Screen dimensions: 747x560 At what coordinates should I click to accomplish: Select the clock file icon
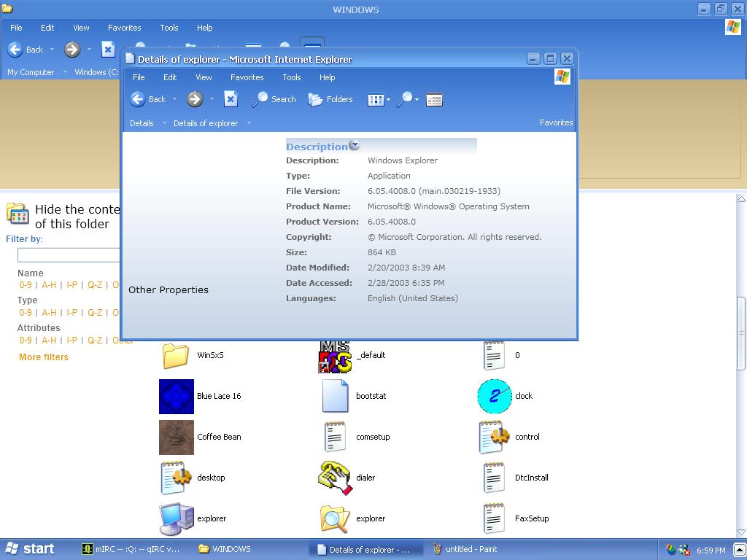pos(495,396)
